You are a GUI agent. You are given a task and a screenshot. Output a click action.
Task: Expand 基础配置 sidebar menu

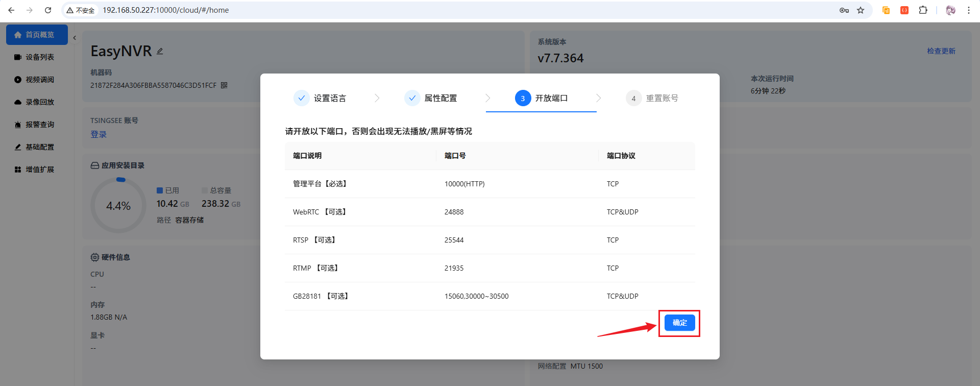point(40,147)
